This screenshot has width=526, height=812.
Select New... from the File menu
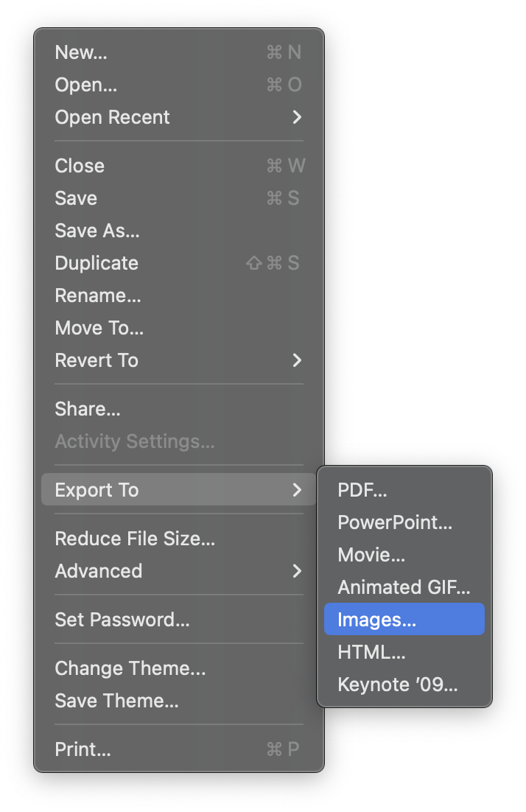pos(81,52)
